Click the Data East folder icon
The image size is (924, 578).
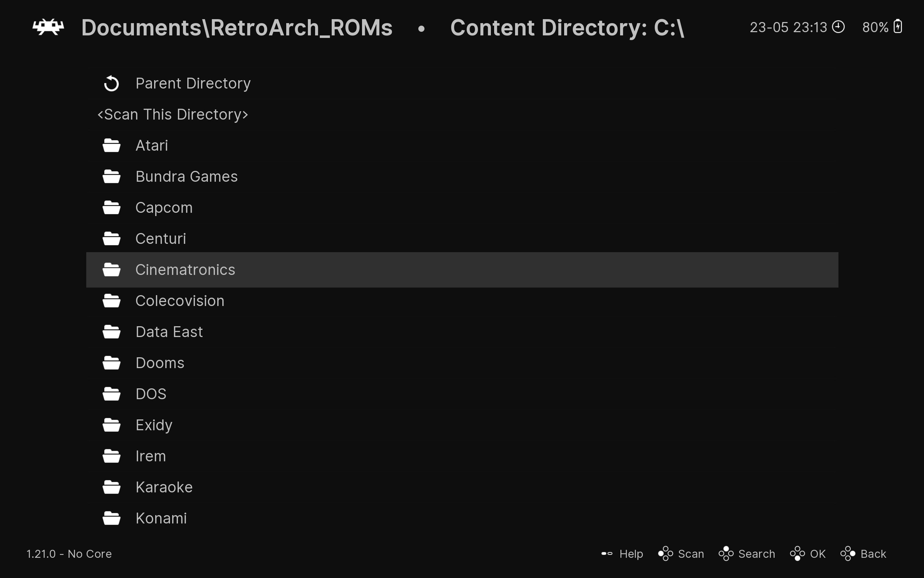pos(112,332)
